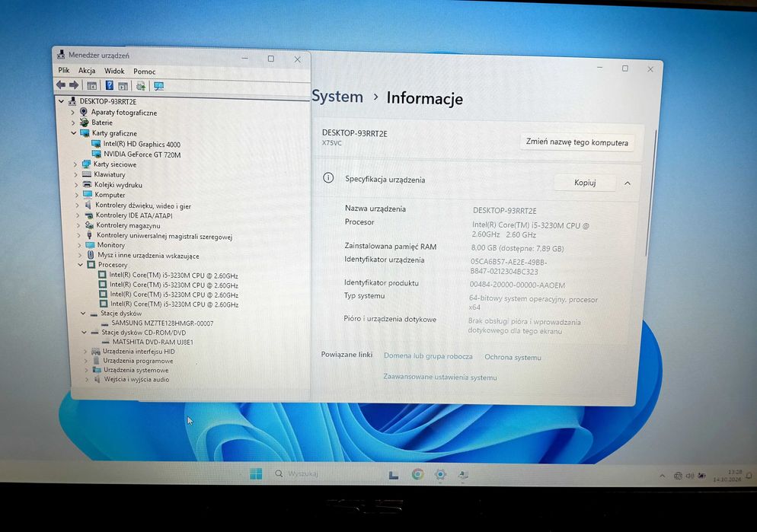
Task: Open the Device Manager taskbar icon
Action: [x=463, y=475]
